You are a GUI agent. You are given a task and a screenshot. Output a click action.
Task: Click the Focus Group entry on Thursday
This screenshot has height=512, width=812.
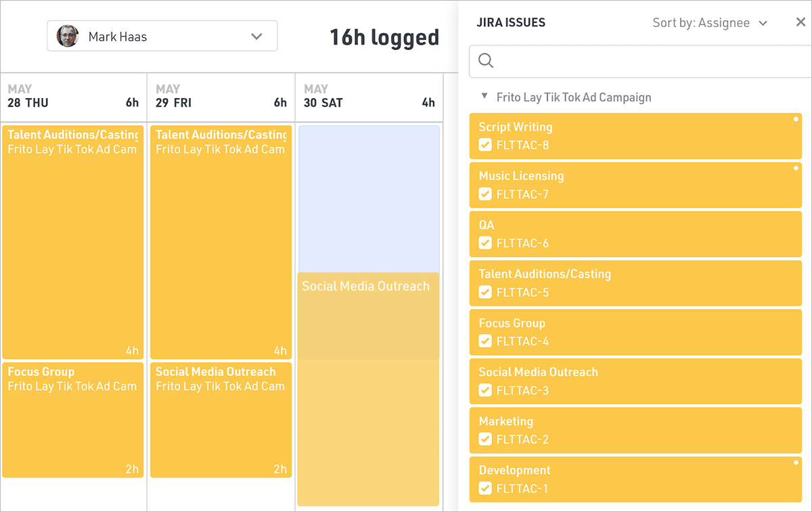[x=73, y=419]
